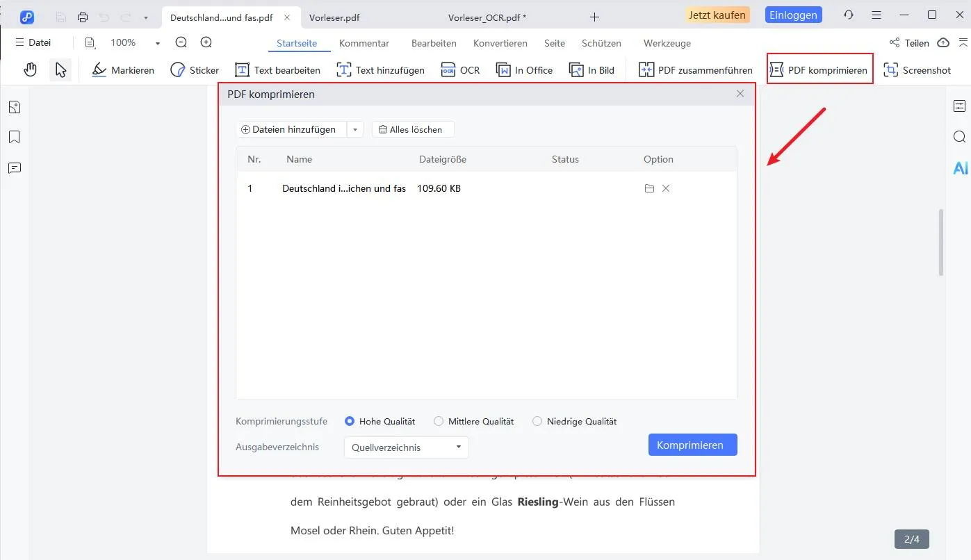971x560 pixels.
Task: Open the page thumbnails panel
Action: (x=15, y=107)
